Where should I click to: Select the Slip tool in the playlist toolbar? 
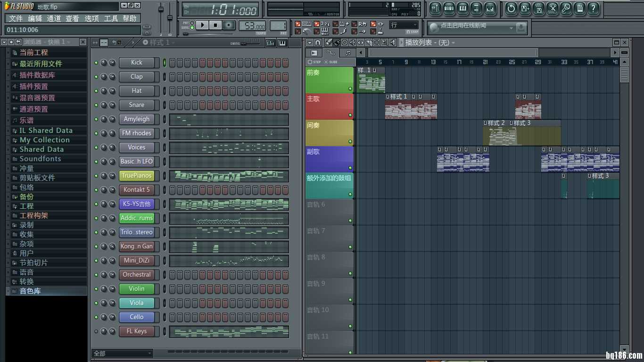click(361, 42)
